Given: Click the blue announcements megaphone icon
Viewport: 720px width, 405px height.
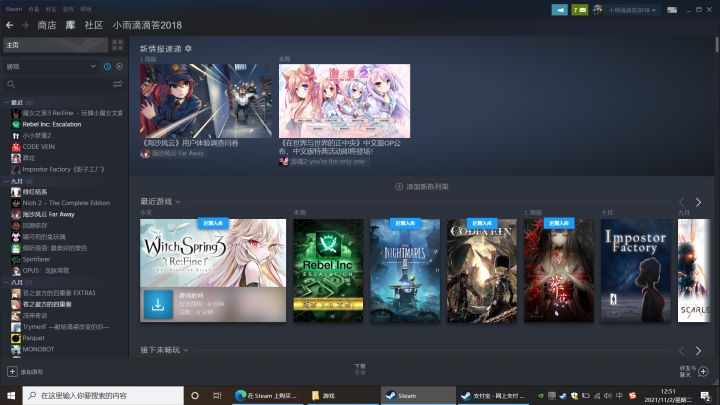Looking at the screenshot, I should click(x=559, y=10).
